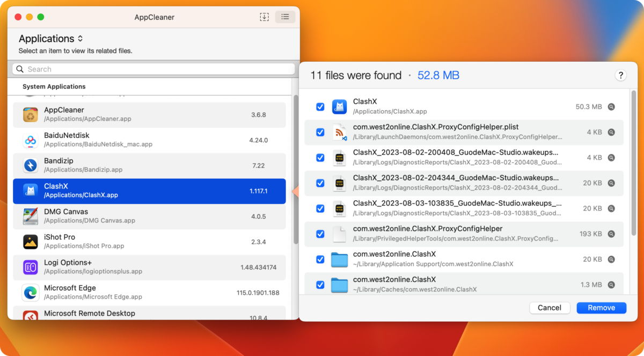Click the 52.8 MB total size text
The image size is (644, 356).
point(438,76)
